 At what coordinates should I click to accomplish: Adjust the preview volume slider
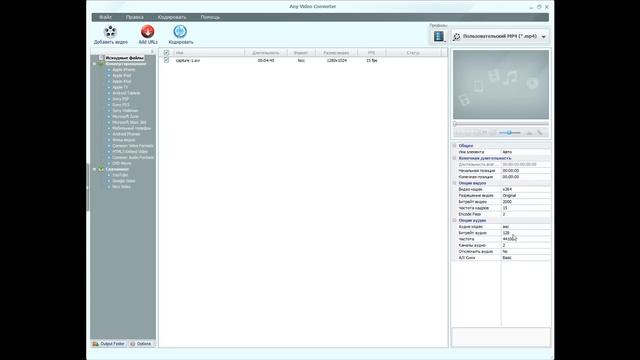tap(509, 133)
